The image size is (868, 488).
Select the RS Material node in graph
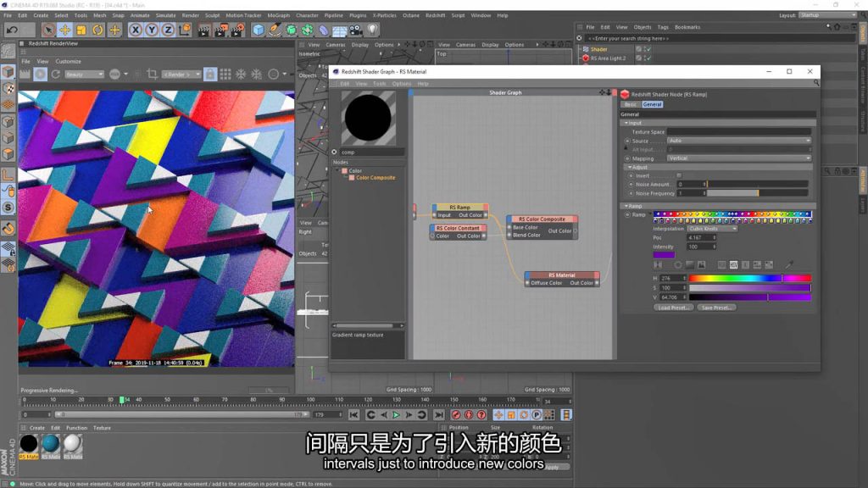point(562,275)
